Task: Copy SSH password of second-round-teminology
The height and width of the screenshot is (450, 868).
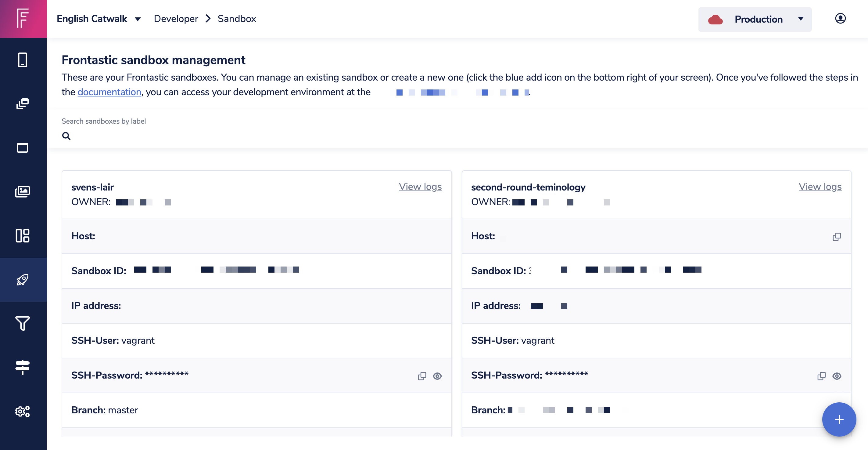Action: click(x=822, y=376)
